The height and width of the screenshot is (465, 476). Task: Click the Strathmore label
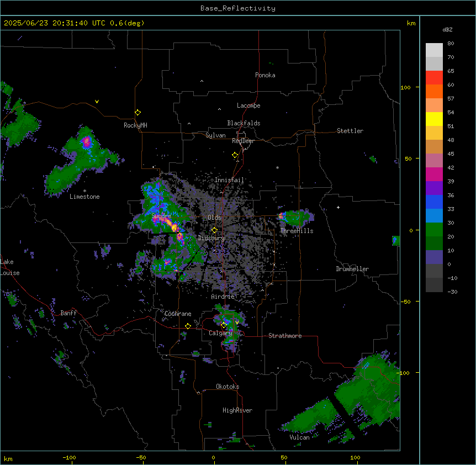(285, 336)
